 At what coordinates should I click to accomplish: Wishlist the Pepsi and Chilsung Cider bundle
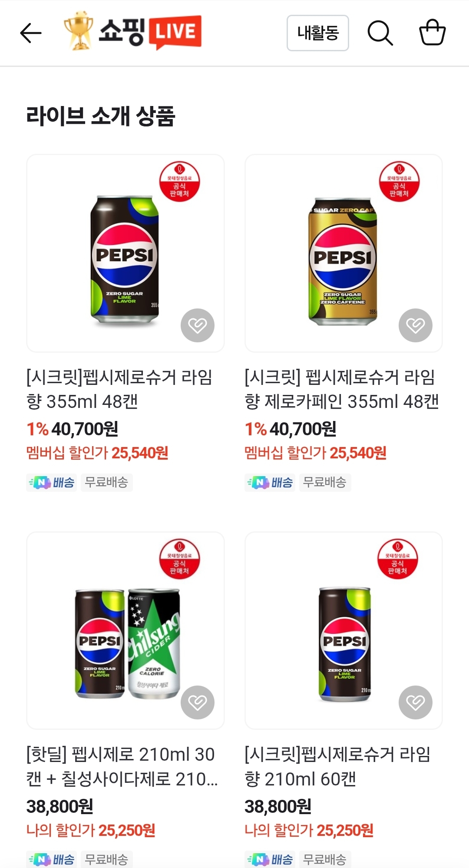[198, 702]
